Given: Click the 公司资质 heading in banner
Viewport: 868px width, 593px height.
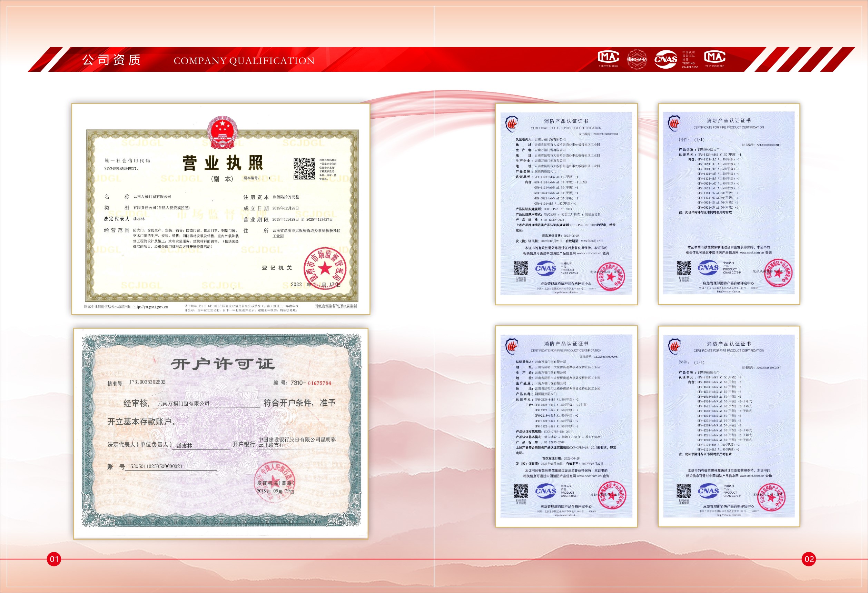Looking at the screenshot, I should 111,60.
